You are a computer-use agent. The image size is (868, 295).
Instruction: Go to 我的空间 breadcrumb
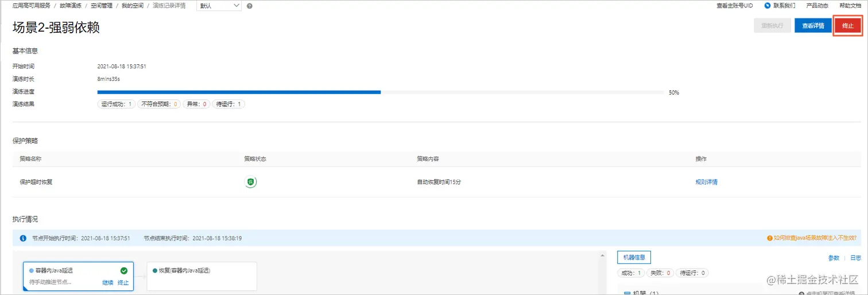tap(134, 6)
